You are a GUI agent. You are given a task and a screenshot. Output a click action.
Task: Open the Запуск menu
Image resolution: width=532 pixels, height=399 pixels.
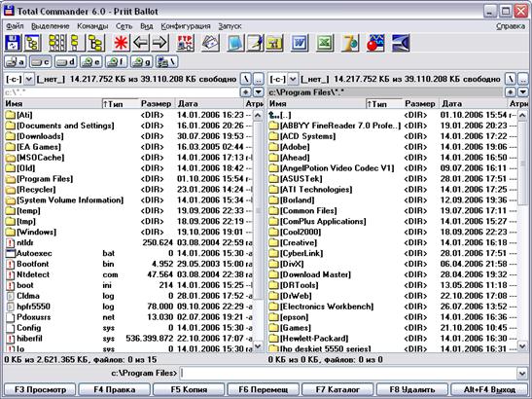(230, 26)
